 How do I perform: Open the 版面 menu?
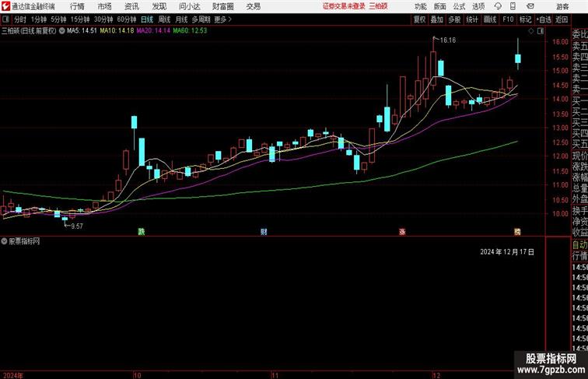pyautogui.click(x=440, y=6)
